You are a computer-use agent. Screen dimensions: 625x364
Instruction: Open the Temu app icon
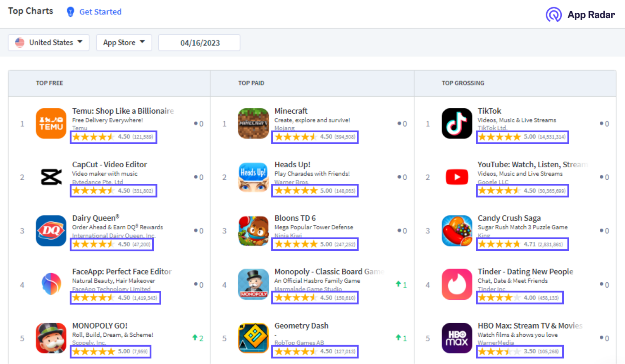point(50,123)
